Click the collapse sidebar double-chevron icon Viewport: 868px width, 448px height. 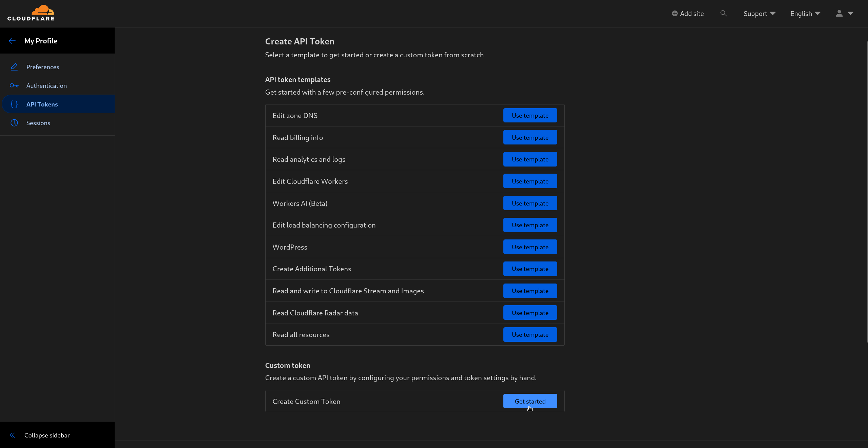tap(12, 435)
